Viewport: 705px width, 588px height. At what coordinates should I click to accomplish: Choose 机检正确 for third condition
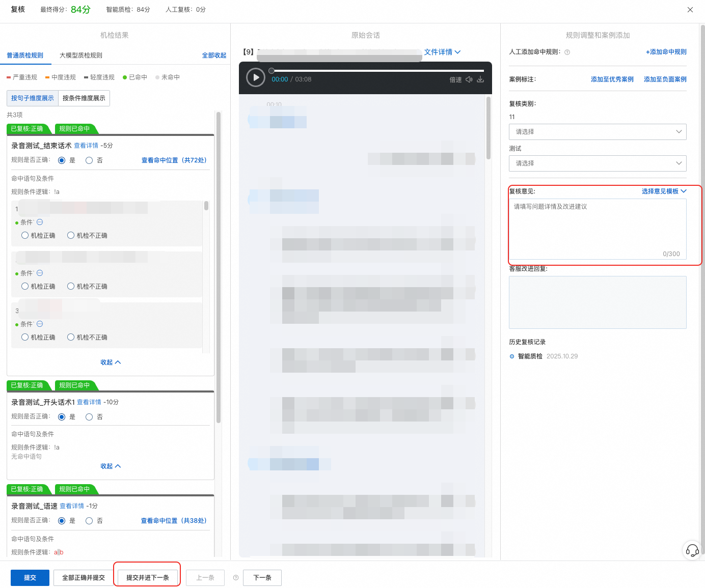point(25,337)
